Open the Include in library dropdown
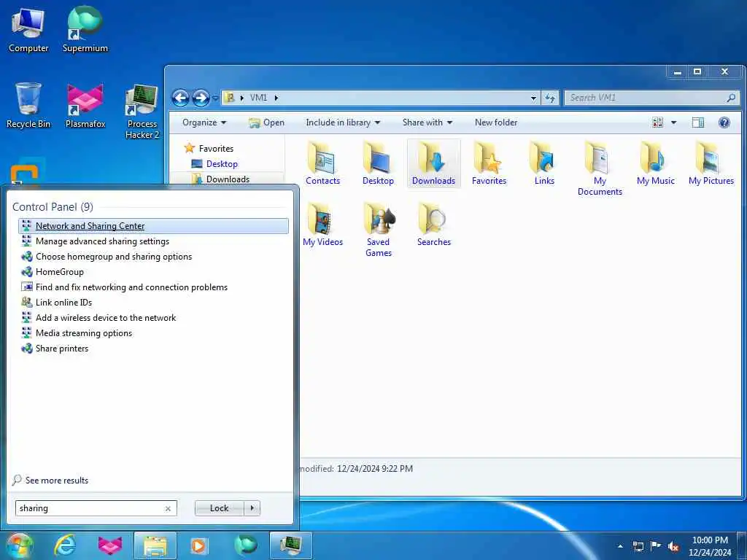Screen dimensions: 747x560 [343, 122]
